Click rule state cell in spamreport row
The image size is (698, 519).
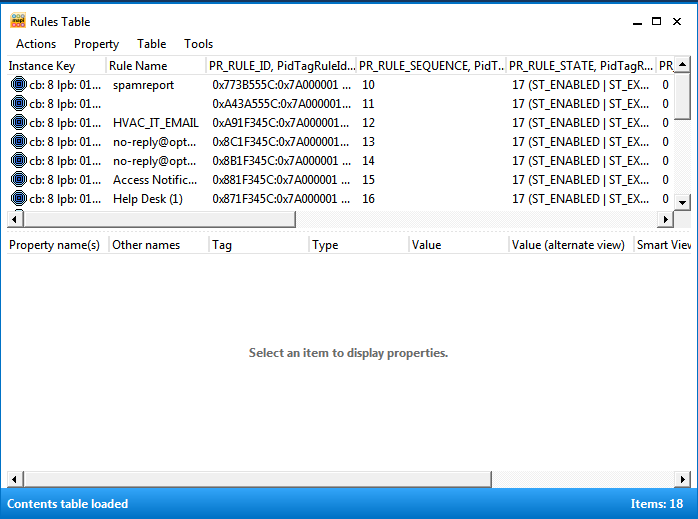click(580, 85)
